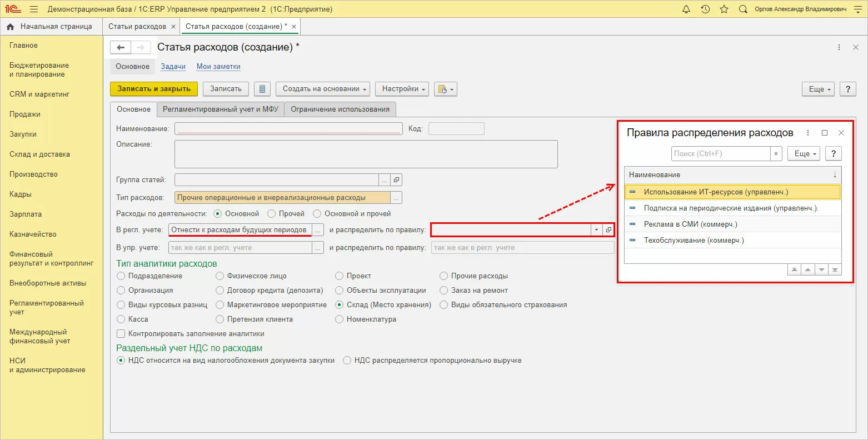
Task: Open the Задачи link
Action: coord(173,67)
